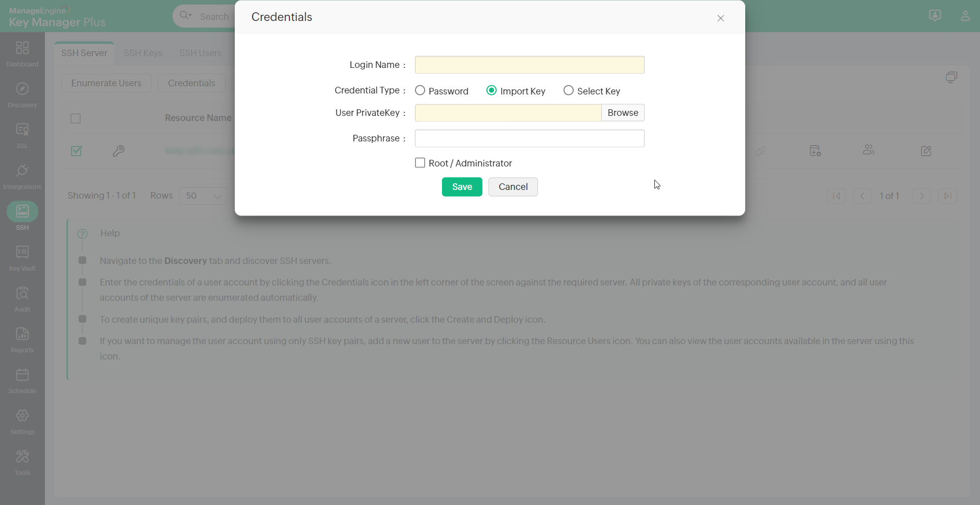This screenshot has height=505, width=980.
Task: Save the credentials form
Action: (x=461, y=186)
